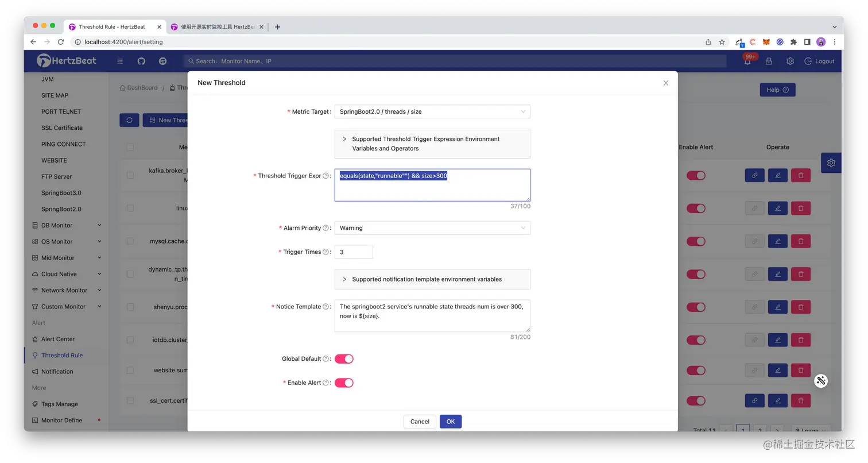Delete the website.sum threshold row
868x463 pixels.
(x=801, y=371)
